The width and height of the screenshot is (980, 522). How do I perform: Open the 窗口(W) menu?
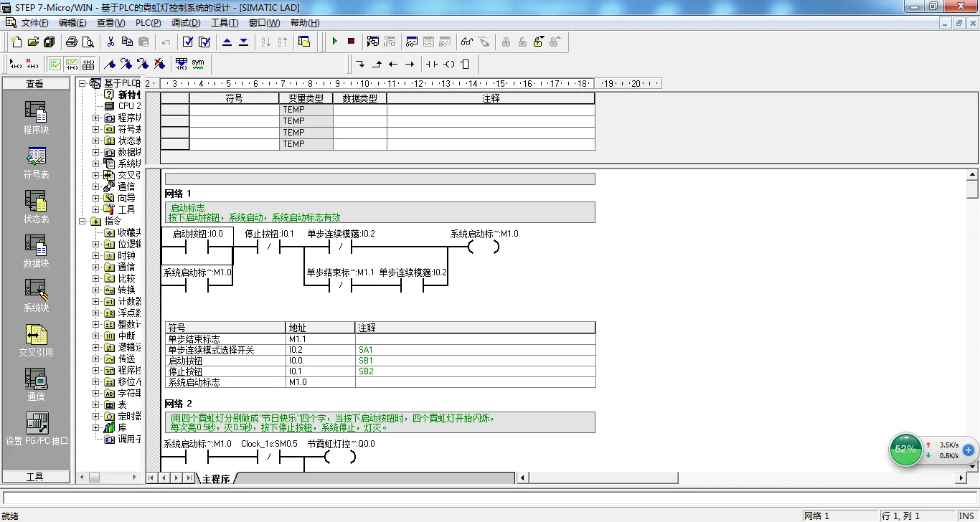coord(264,23)
